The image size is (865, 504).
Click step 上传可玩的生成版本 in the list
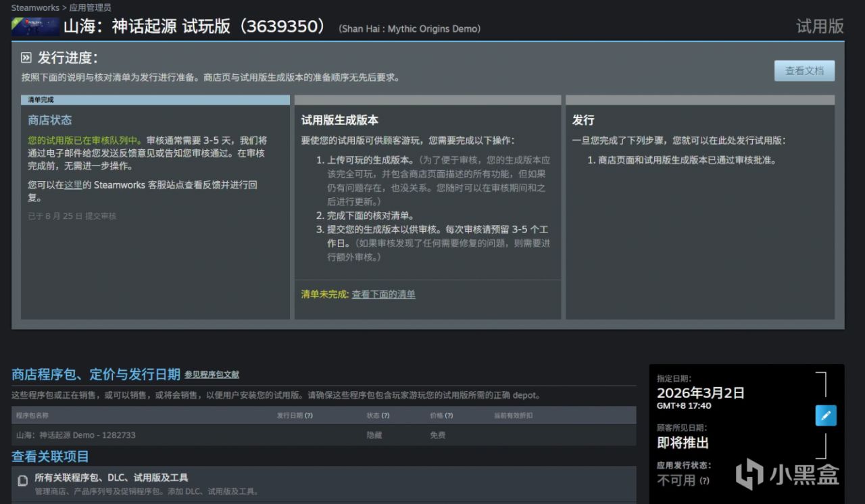370,160
